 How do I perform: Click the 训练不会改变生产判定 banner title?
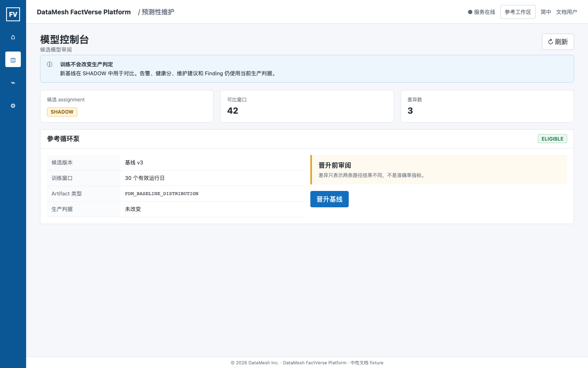coord(87,65)
